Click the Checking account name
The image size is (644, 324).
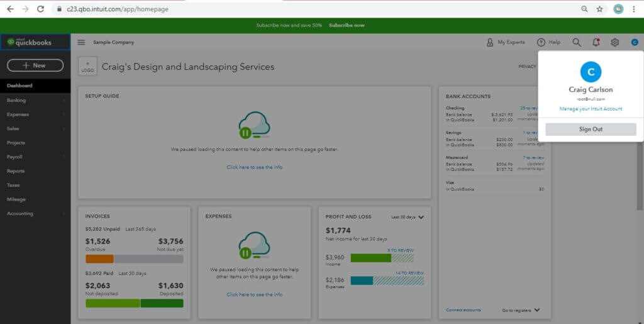click(x=455, y=108)
